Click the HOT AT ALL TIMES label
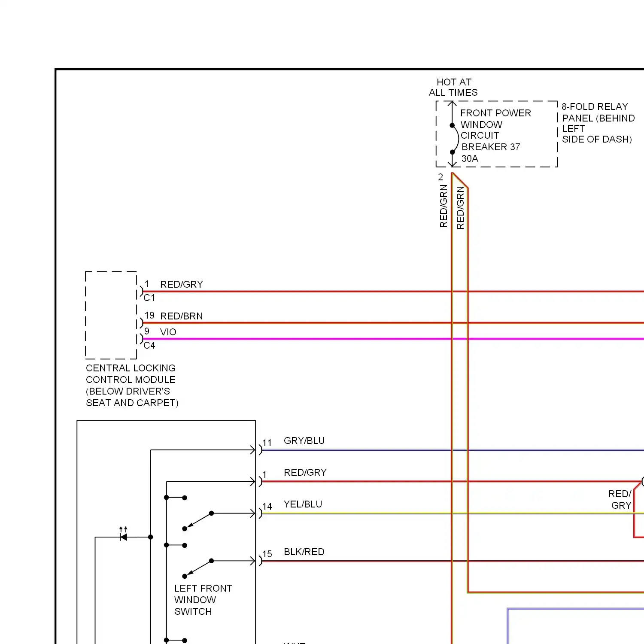 [x=453, y=87]
